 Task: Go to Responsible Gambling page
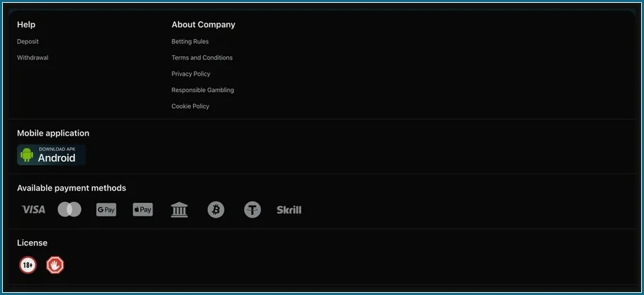203,90
